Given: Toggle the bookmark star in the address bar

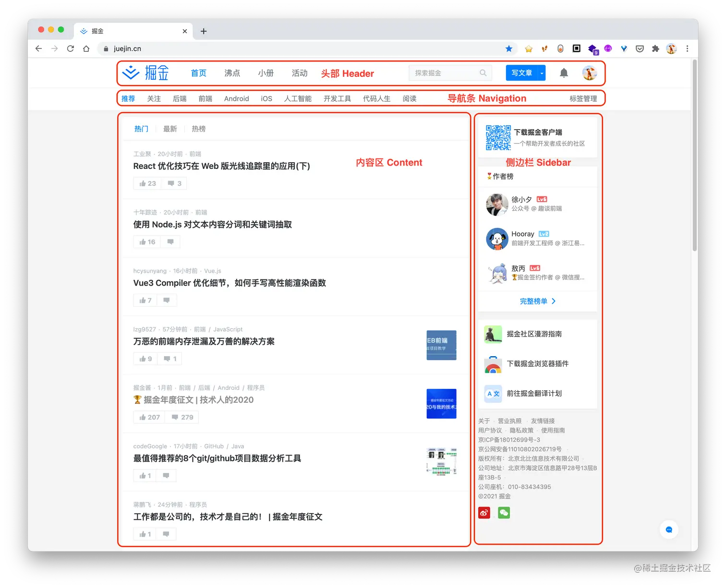Looking at the screenshot, I should point(509,48).
